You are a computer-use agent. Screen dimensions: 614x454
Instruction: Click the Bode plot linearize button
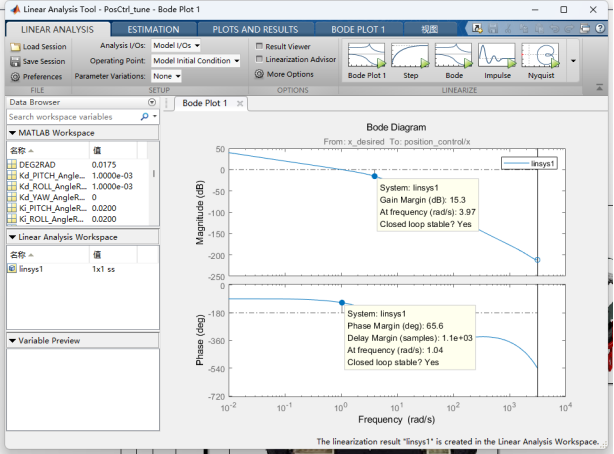point(453,58)
